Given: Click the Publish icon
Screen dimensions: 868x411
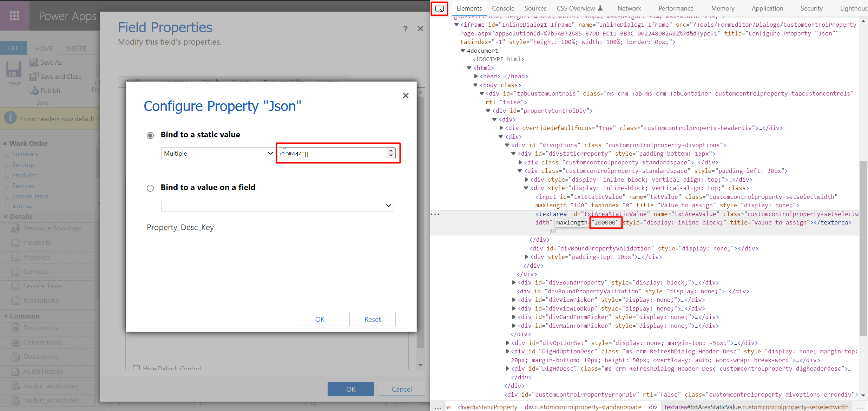Looking at the screenshot, I should pos(34,90).
